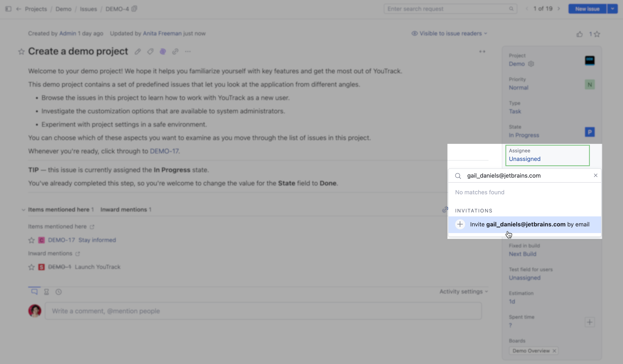Image resolution: width=623 pixels, height=364 pixels.
Task: Open Visible to issue readers dropdown
Action: (449, 33)
